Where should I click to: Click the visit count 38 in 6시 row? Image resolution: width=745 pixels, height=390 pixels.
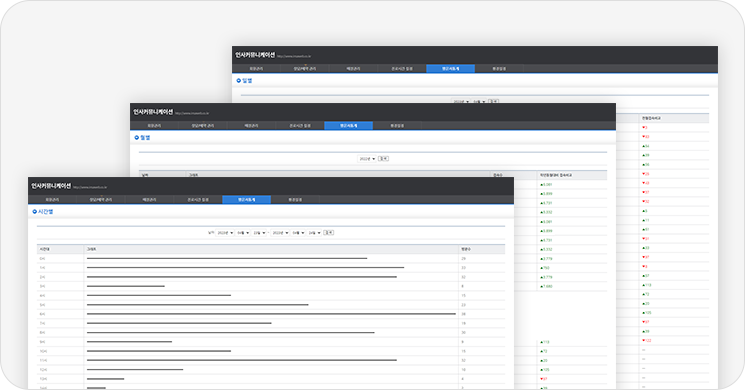463,314
